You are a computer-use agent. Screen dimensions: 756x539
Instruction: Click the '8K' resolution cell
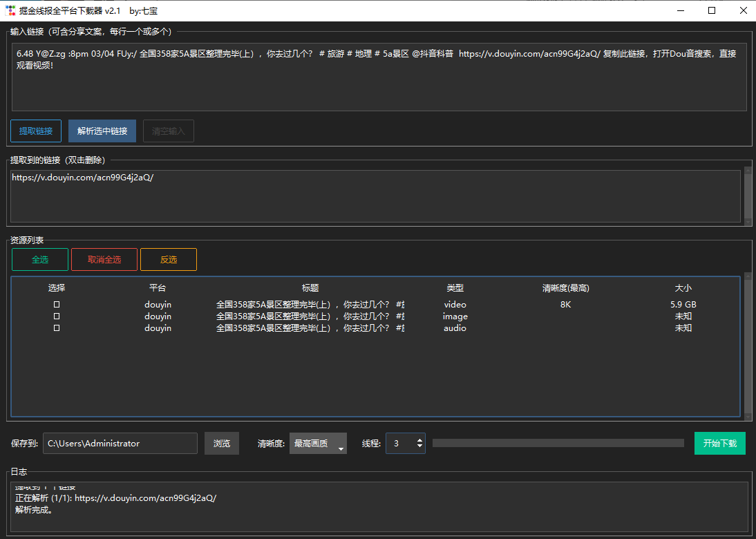(x=565, y=305)
